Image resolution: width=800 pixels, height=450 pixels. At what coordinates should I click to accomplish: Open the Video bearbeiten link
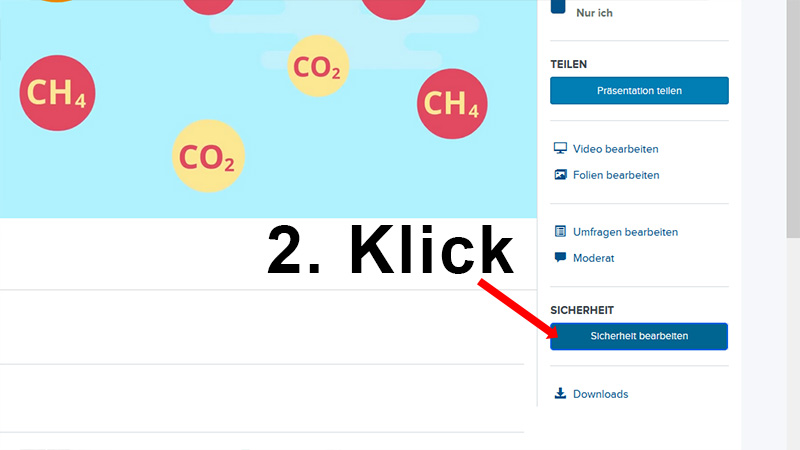point(615,149)
